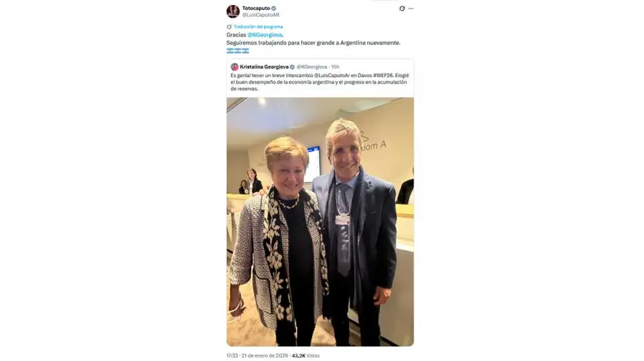Viewport: 644px width, 361px height.
Task: Open the #WEF26 hashtag
Action: point(383,76)
